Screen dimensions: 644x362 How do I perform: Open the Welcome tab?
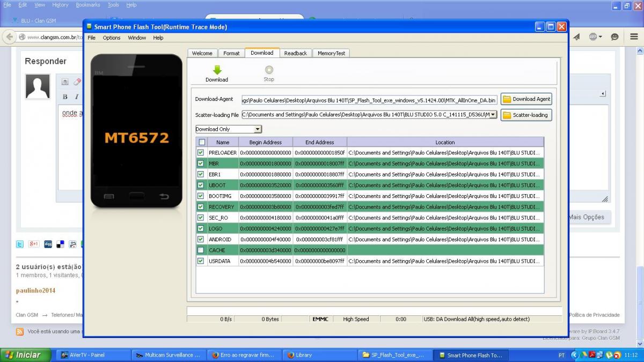(x=202, y=53)
